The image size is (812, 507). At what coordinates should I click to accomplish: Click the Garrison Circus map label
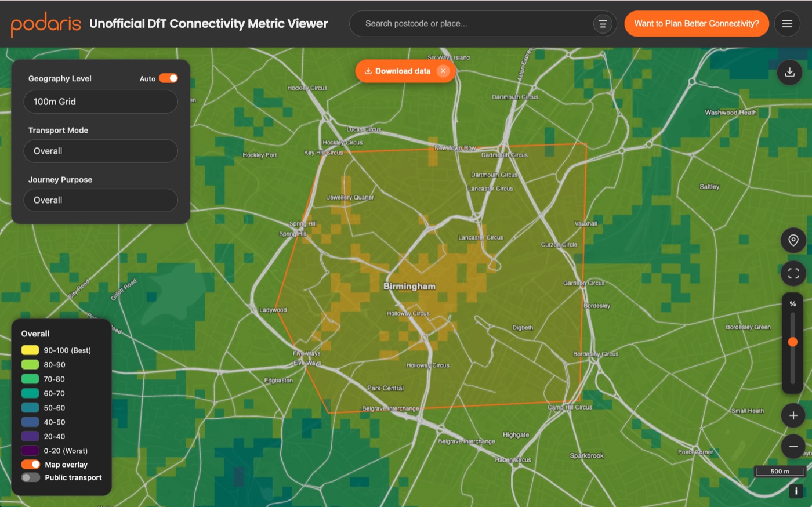point(584,283)
